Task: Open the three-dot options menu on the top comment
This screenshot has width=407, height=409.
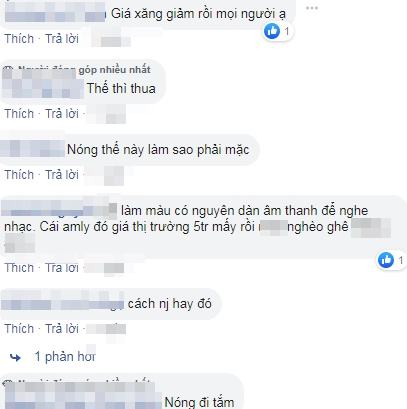Action: (312, 8)
